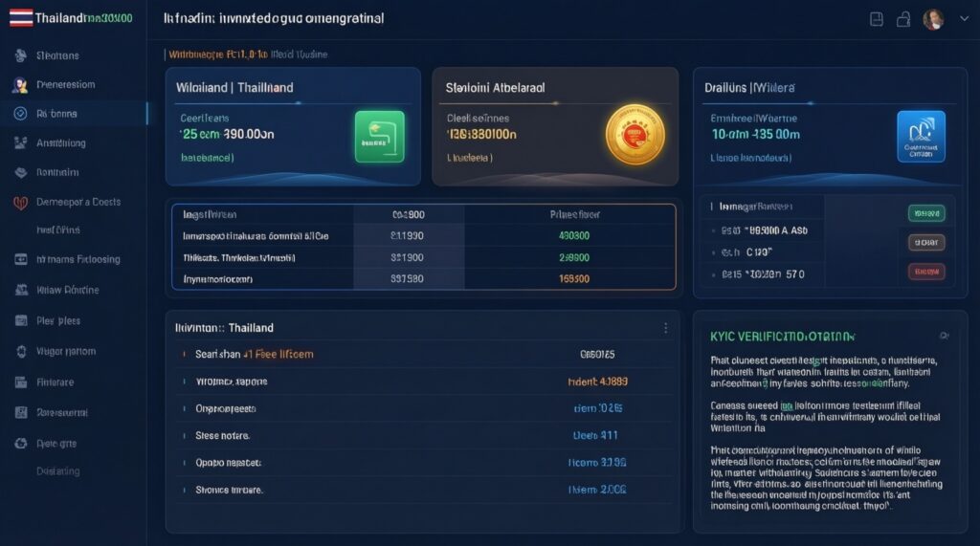Click the green status button in Drailüns panel
This screenshot has height=546, width=980.
[x=926, y=213]
